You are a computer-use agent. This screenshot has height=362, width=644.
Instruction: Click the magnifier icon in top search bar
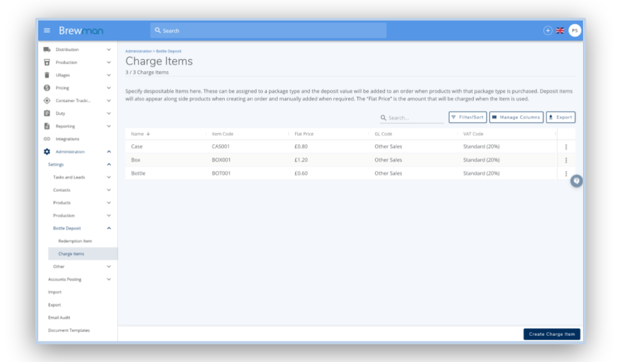[158, 30]
